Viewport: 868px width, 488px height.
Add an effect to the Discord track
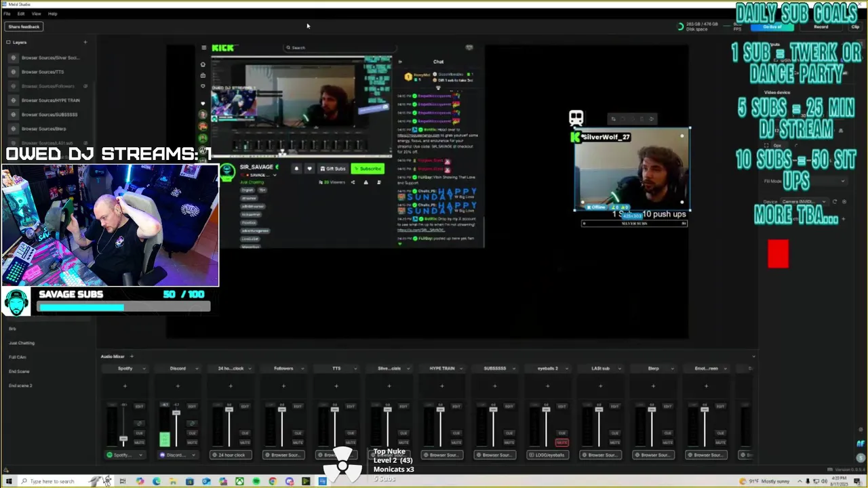tap(178, 386)
